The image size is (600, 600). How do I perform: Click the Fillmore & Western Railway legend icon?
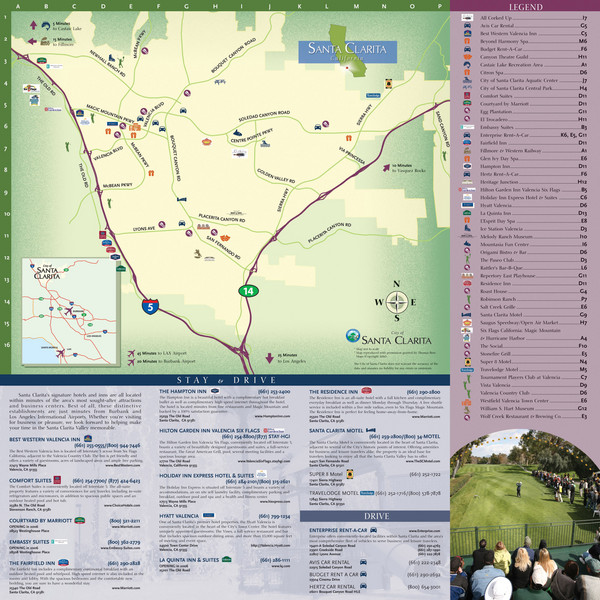point(467,150)
